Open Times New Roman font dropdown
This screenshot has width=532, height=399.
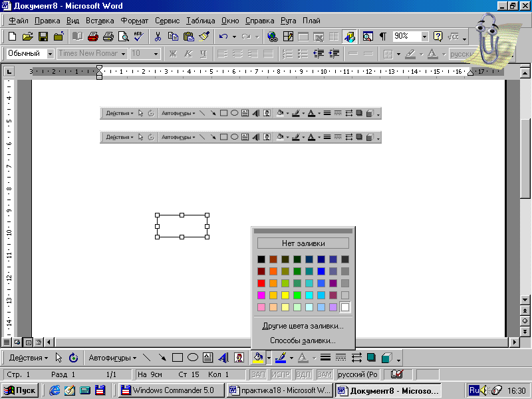pos(123,54)
